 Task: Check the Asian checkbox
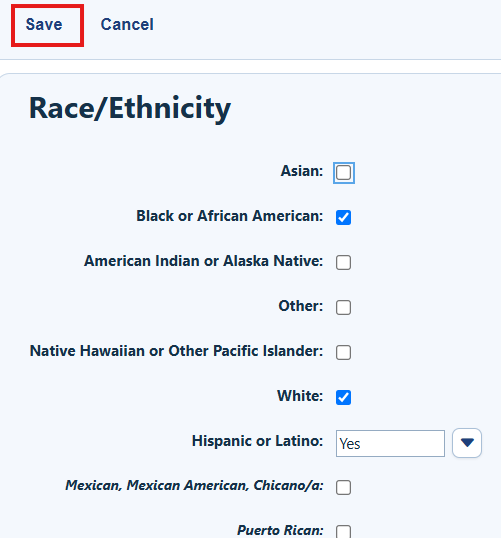tap(343, 173)
